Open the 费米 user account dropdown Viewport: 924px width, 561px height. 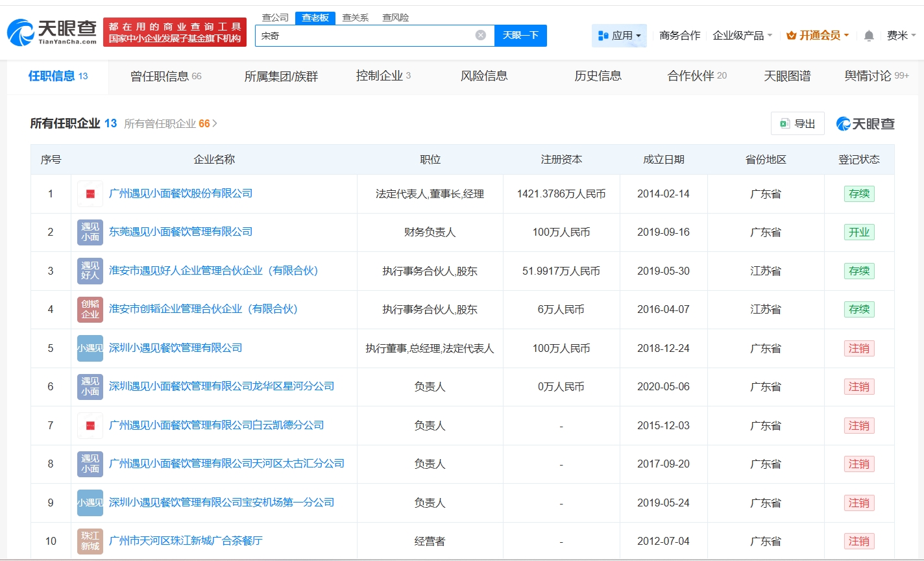pos(901,36)
